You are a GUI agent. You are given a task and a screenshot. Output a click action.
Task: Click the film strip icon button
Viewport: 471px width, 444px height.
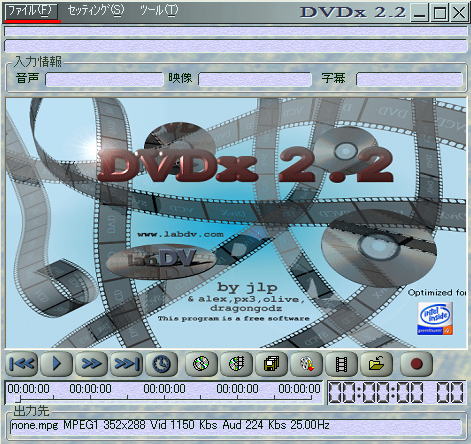tap(341, 364)
